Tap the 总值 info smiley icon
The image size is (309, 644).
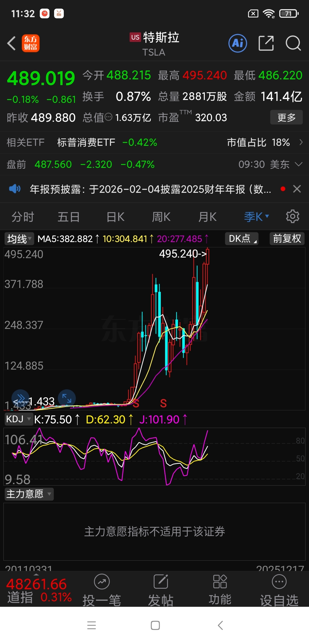click(x=108, y=117)
